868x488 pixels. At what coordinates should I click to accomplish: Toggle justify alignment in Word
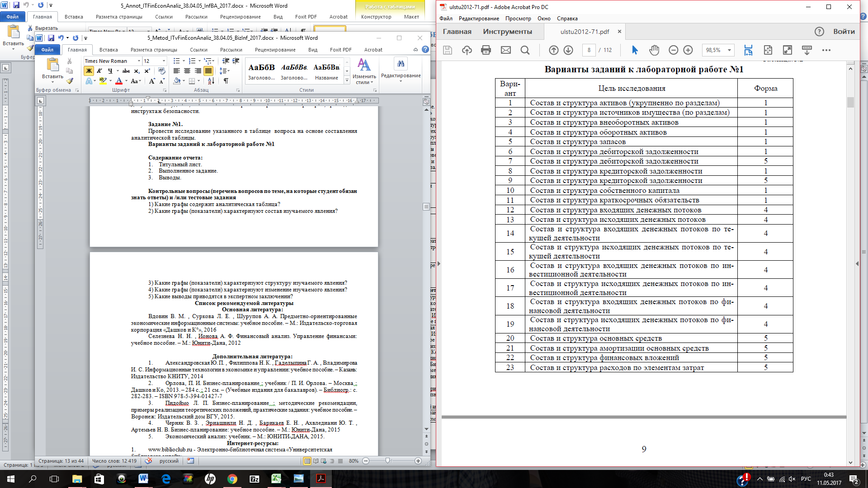[x=208, y=71]
